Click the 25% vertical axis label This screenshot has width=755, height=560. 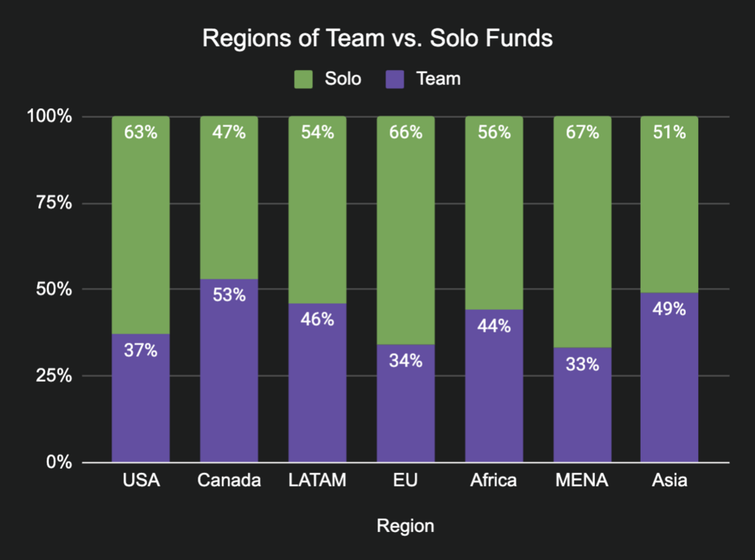(x=55, y=376)
